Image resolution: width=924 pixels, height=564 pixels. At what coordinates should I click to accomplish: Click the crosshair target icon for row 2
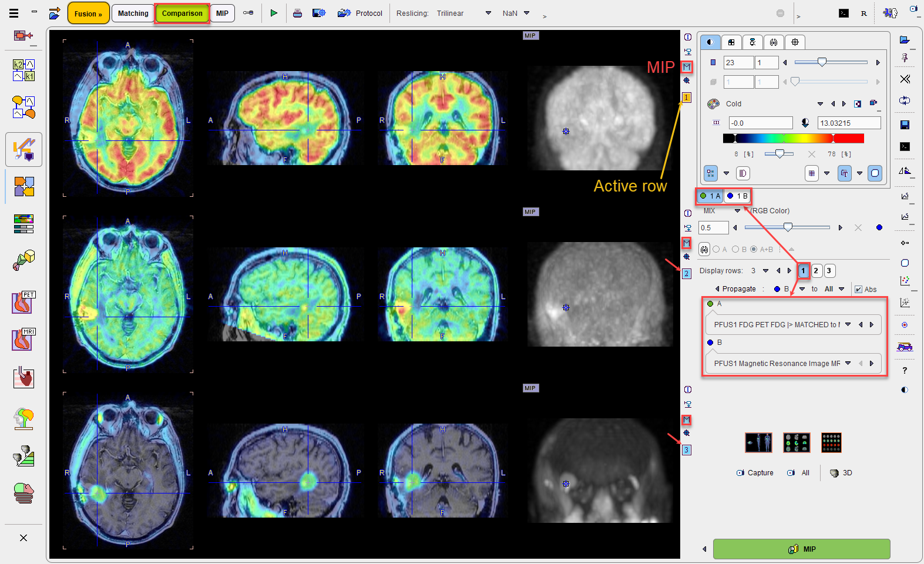(x=687, y=257)
